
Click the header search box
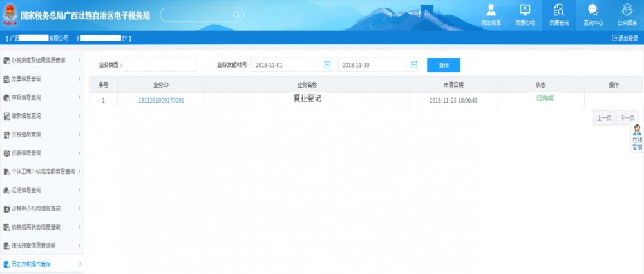[x=202, y=15]
